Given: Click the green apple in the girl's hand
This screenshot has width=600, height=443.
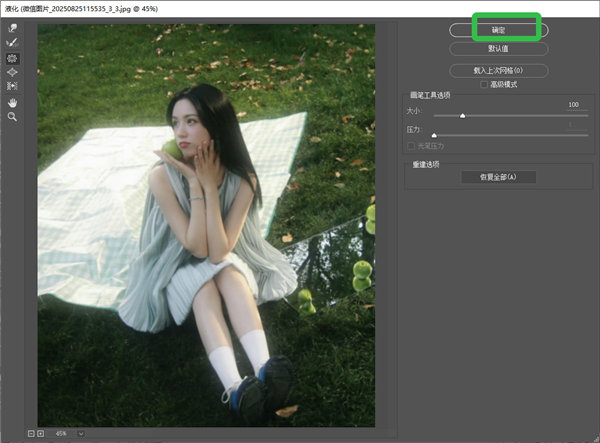Looking at the screenshot, I should point(172,149).
